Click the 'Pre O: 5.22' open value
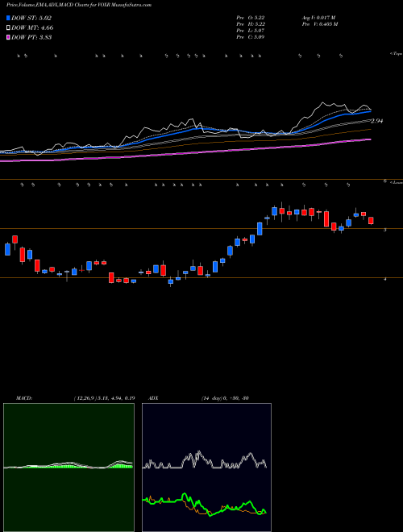Screen dimensions: 403x532 (251, 18)
